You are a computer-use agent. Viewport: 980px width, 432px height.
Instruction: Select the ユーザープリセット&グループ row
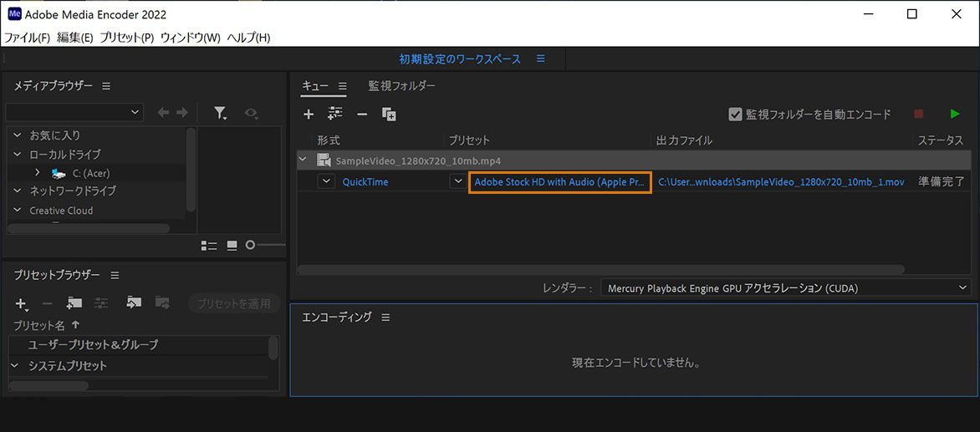coord(138,344)
